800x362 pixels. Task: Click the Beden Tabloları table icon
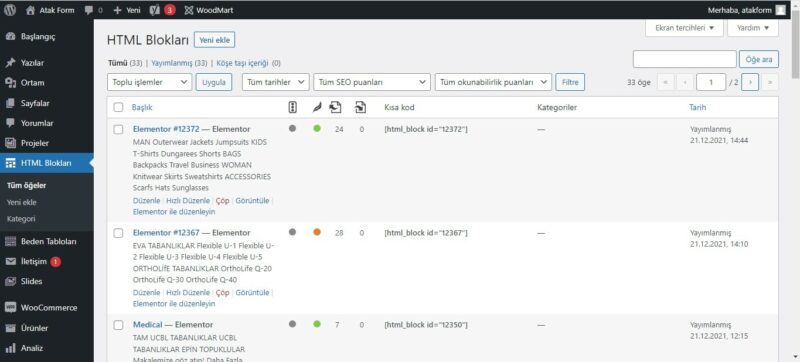(10, 241)
